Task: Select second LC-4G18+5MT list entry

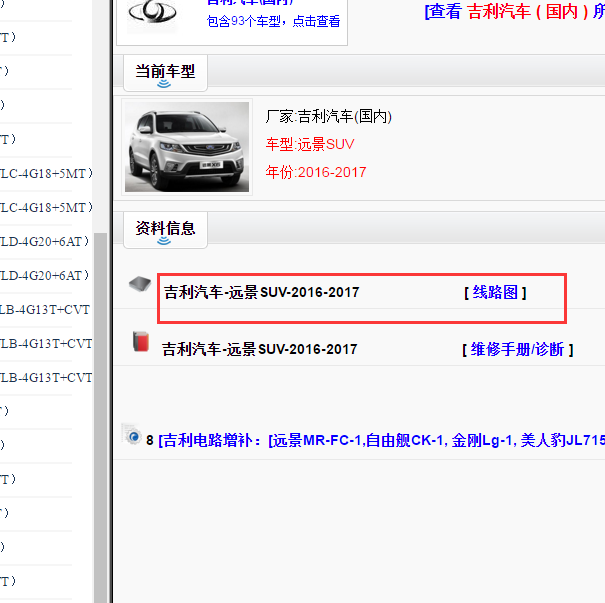Action: tap(46, 208)
